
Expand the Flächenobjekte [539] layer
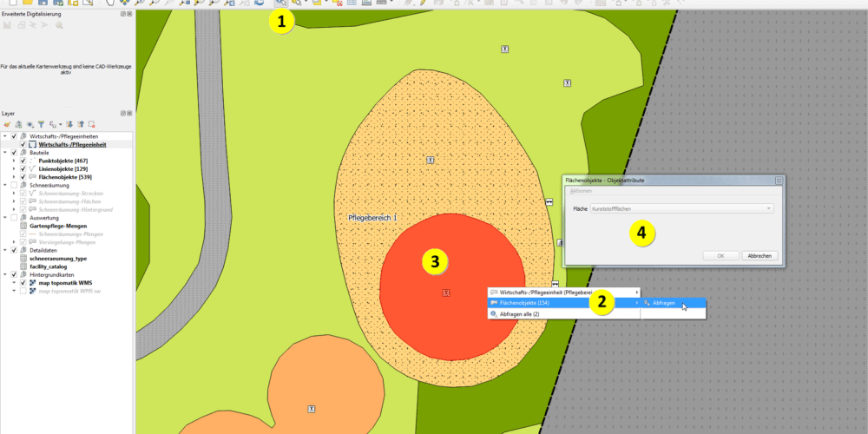(x=14, y=177)
